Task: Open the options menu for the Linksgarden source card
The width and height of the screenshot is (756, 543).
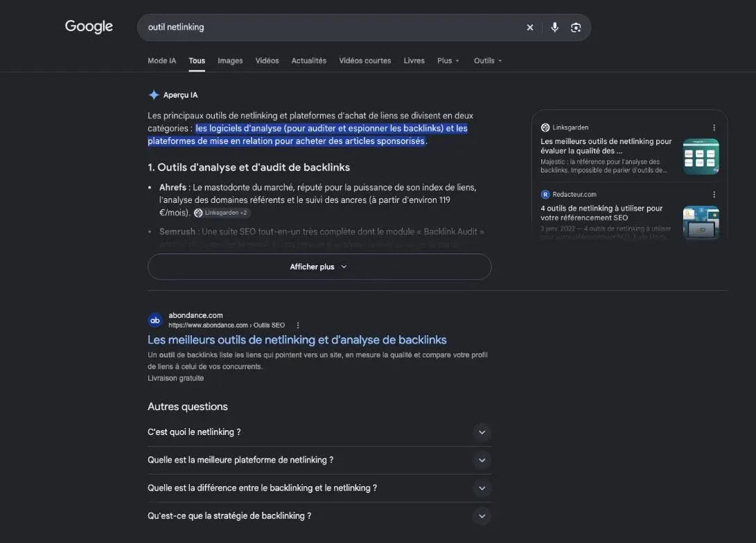Action: pyautogui.click(x=714, y=127)
